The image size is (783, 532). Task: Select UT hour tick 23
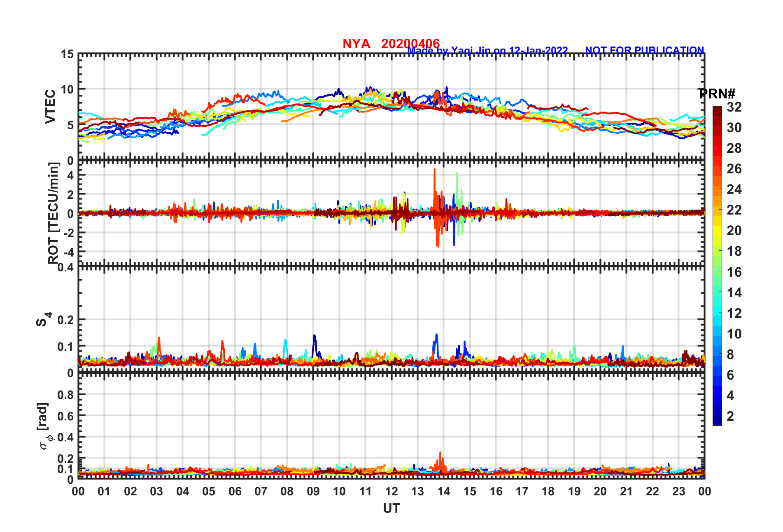(x=679, y=492)
